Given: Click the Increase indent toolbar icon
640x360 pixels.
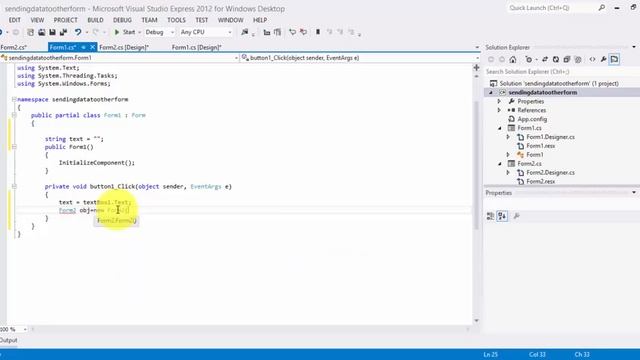Looking at the screenshot, I should click(278, 32).
